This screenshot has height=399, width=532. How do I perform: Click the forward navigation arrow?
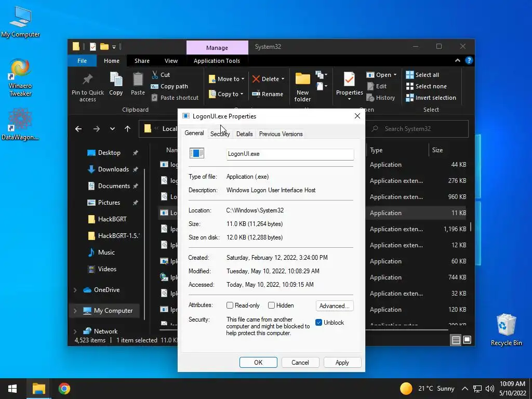point(97,129)
